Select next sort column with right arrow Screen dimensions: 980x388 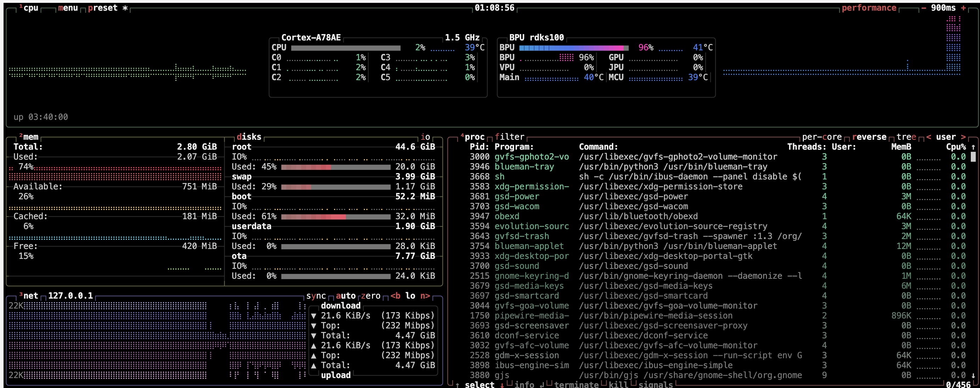963,137
